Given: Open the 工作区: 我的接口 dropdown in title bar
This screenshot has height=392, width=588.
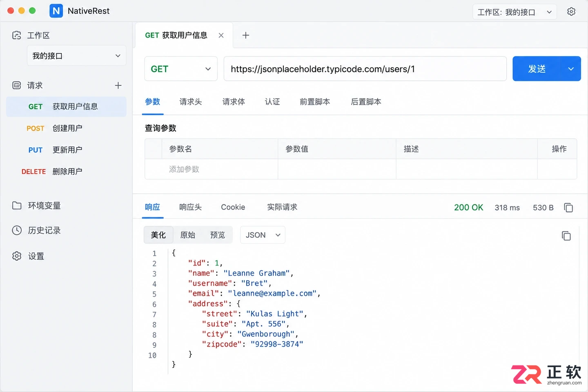Looking at the screenshot, I should pos(514,12).
